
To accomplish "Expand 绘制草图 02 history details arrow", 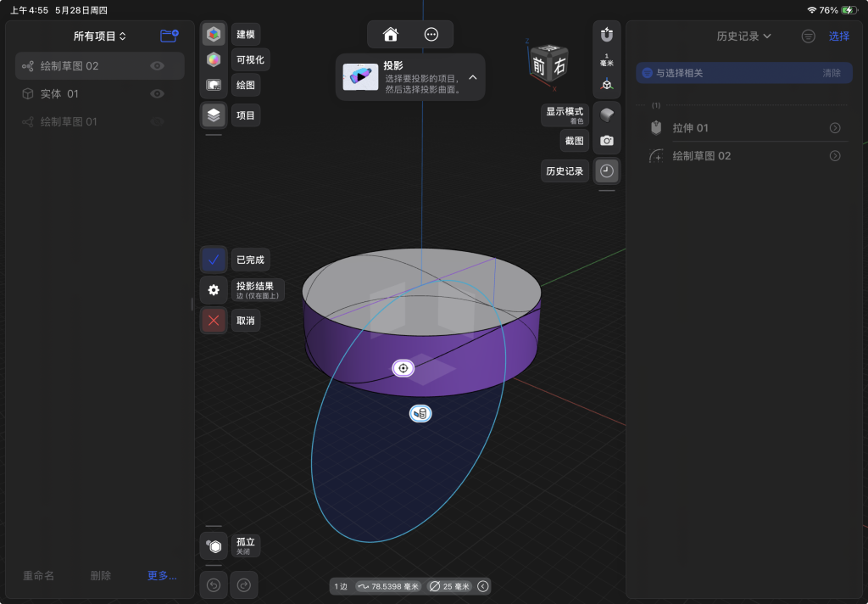I will 835,156.
